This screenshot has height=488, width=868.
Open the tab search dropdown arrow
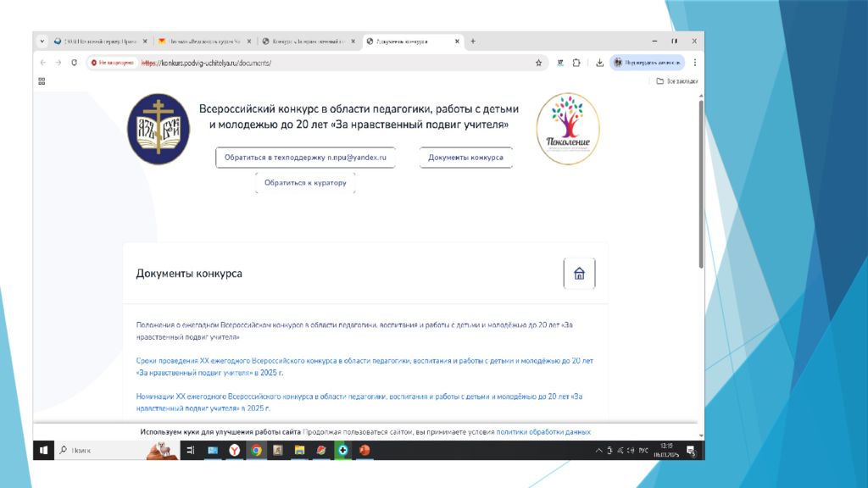coord(42,41)
